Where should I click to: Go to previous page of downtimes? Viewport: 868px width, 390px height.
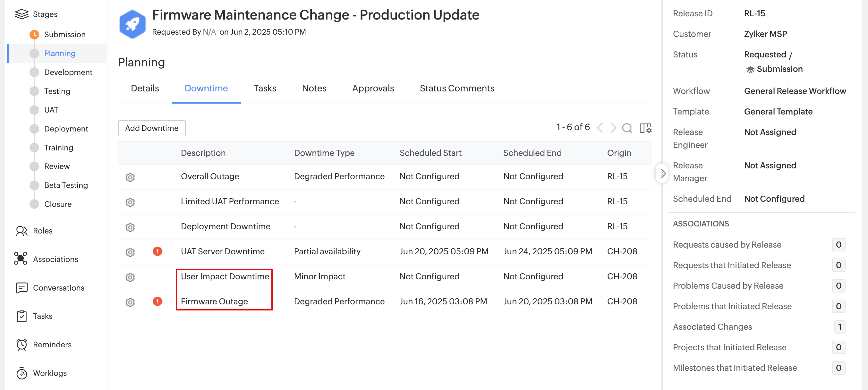coord(600,128)
